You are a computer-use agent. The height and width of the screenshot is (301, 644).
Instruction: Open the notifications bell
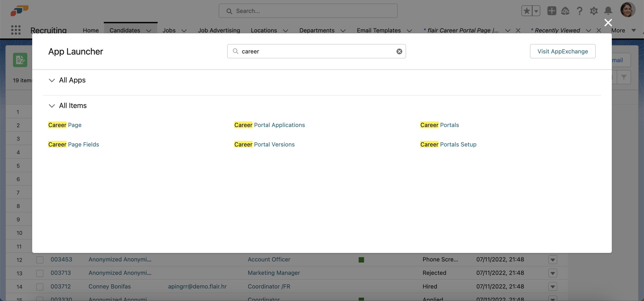[608, 11]
